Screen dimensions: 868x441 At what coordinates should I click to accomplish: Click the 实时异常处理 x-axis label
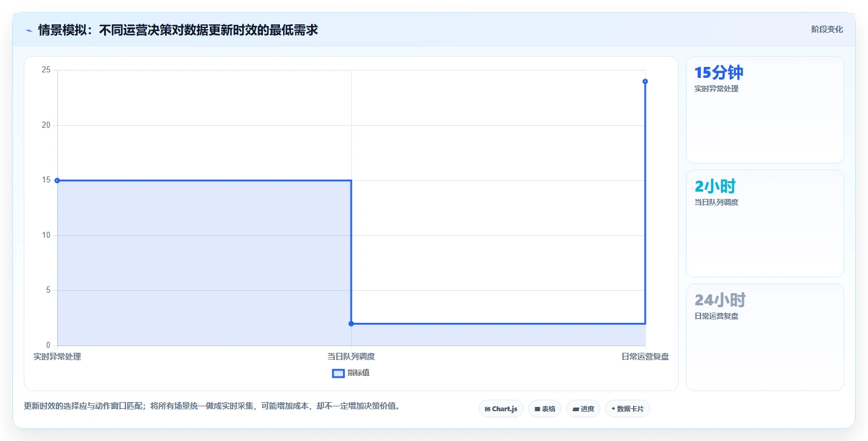[x=57, y=356]
